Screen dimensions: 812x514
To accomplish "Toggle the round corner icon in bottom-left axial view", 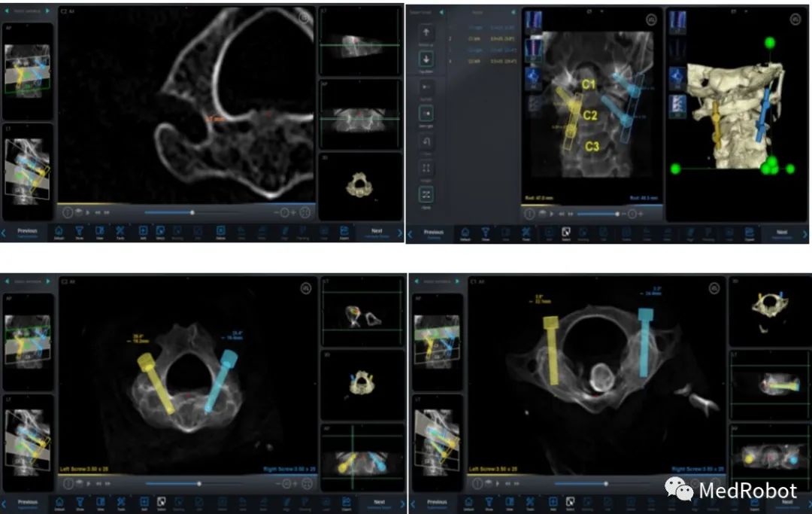I will (305, 287).
